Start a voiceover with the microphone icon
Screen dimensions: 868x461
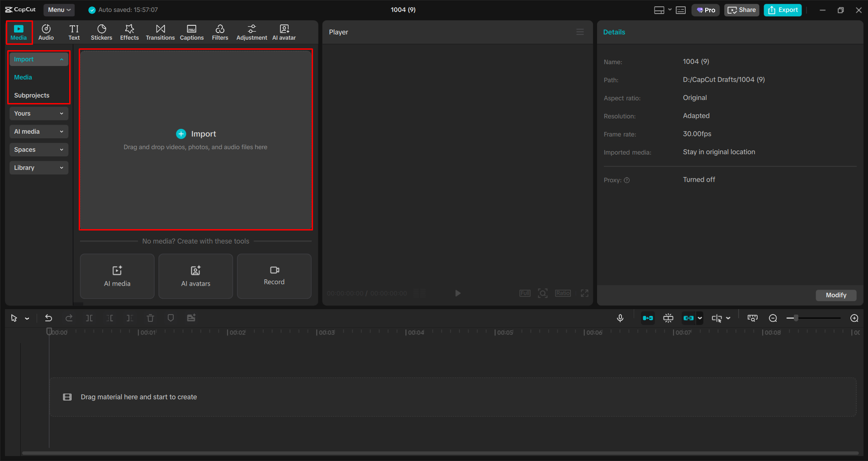[620, 318]
